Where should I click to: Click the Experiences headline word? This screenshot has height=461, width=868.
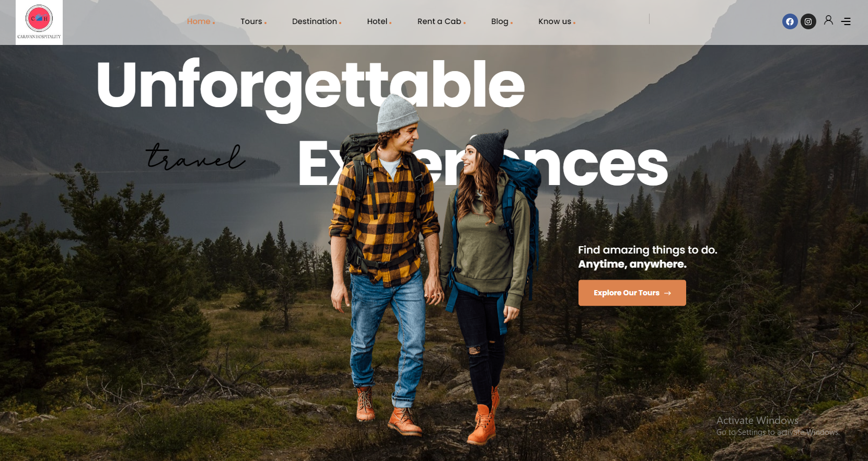(x=483, y=163)
